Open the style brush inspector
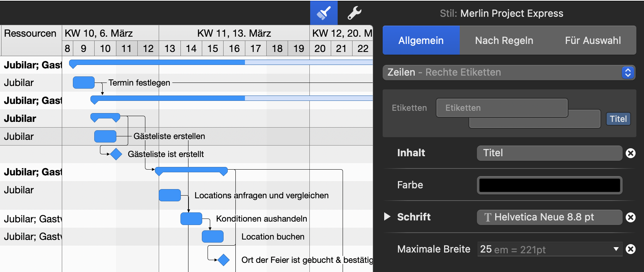Viewport: 644px width, 272px height. coord(324,13)
